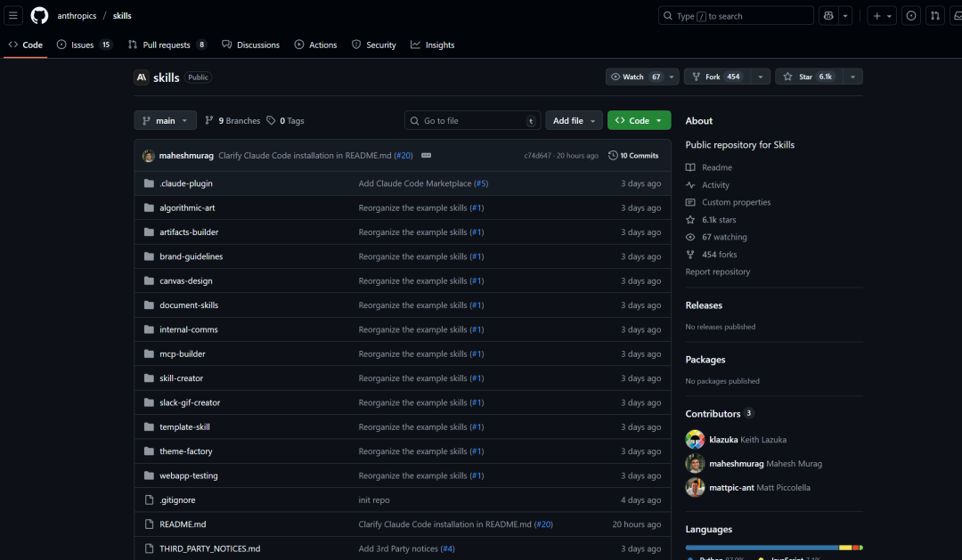Click the algorithmic-art folder icon
The image size is (962, 560).
[149, 208]
